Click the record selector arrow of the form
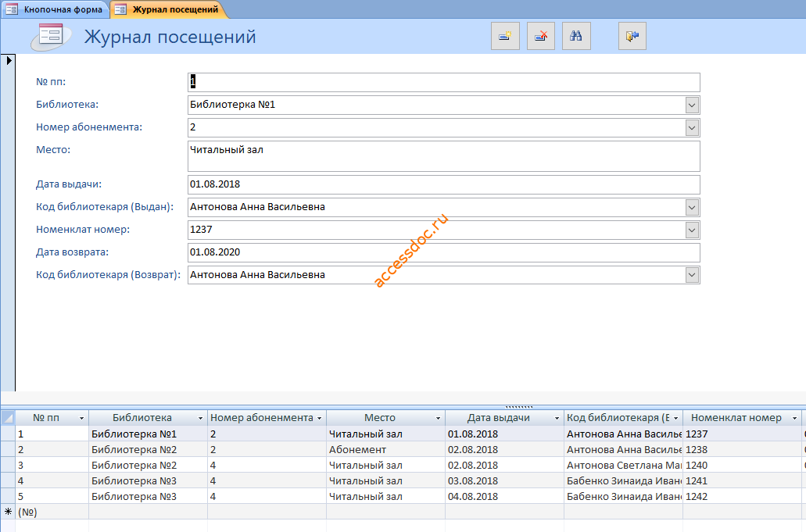The height and width of the screenshot is (532, 806). click(x=9, y=61)
